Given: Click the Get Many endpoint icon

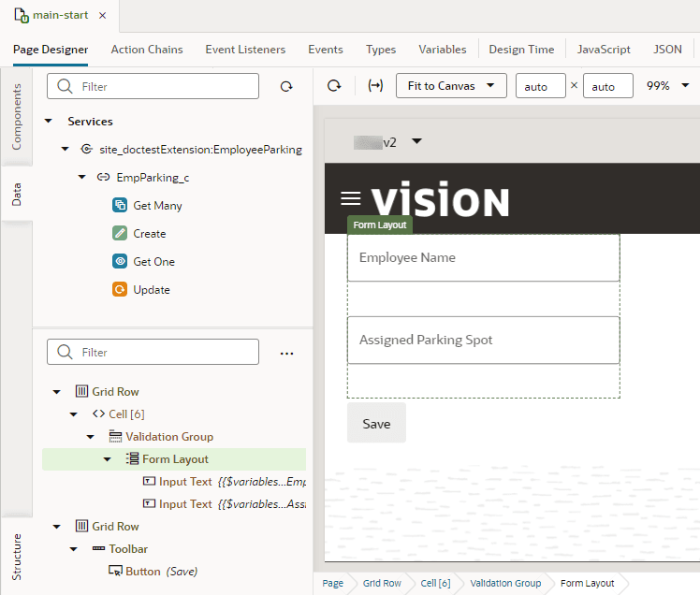Looking at the screenshot, I should coord(120,205).
